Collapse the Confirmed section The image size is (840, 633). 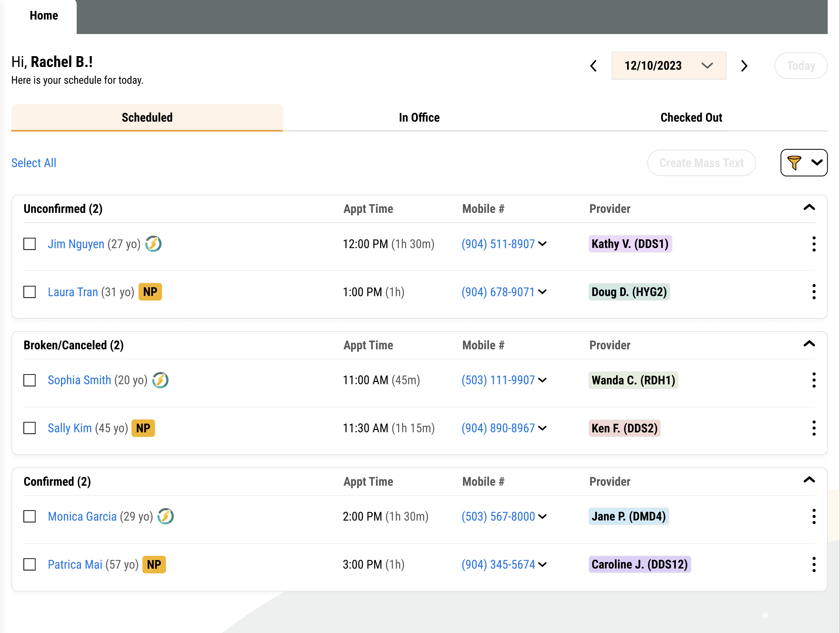(809, 480)
